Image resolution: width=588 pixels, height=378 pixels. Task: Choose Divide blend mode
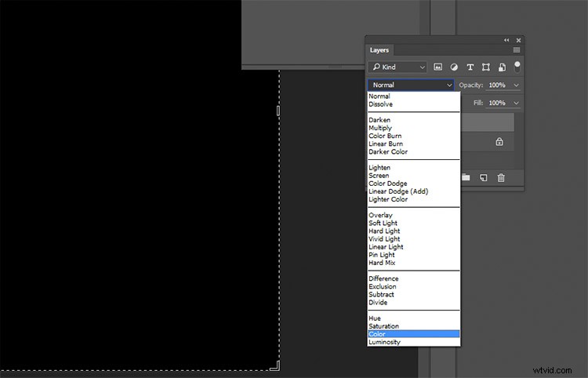(x=414, y=302)
